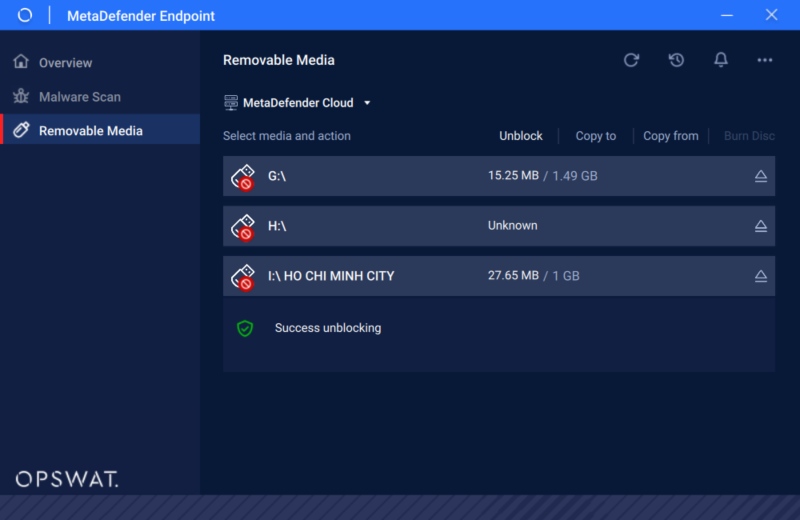Open the notifications bell icon
800x520 pixels.
click(720, 60)
